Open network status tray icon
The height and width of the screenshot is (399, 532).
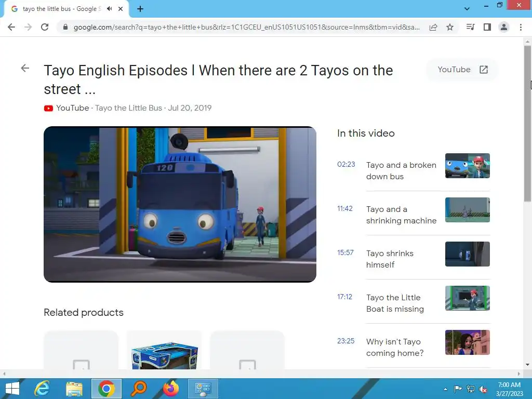point(471,389)
